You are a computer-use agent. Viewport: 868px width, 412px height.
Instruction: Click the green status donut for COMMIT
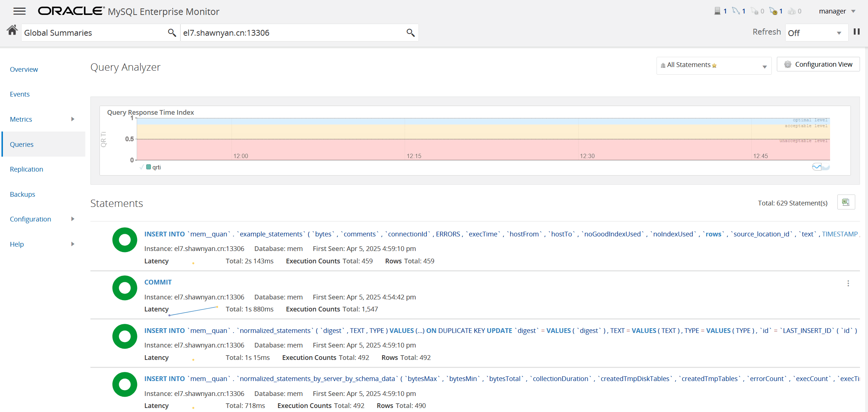pyautogui.click(x=125, y=288)
